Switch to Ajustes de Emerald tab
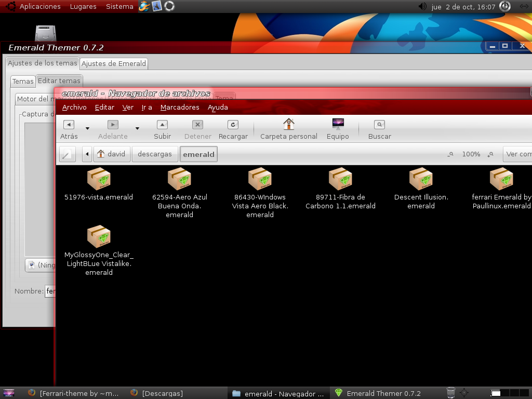 pos(114,63)
